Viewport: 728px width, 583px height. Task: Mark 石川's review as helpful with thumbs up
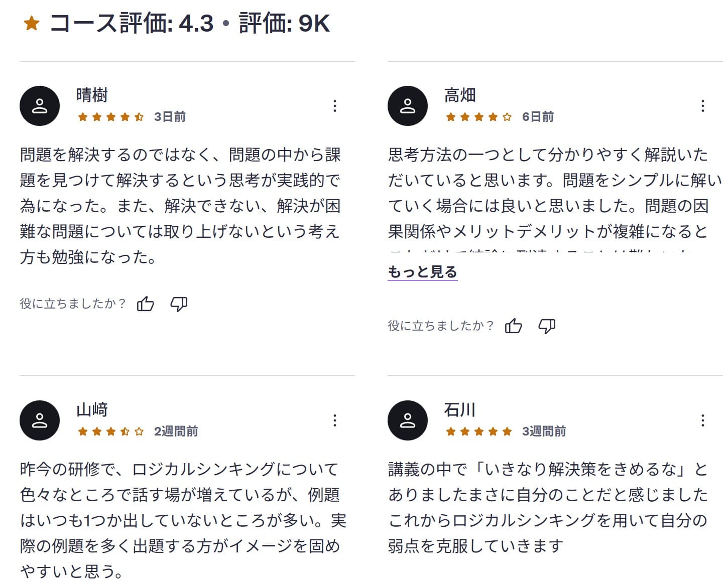click(514, 579)
